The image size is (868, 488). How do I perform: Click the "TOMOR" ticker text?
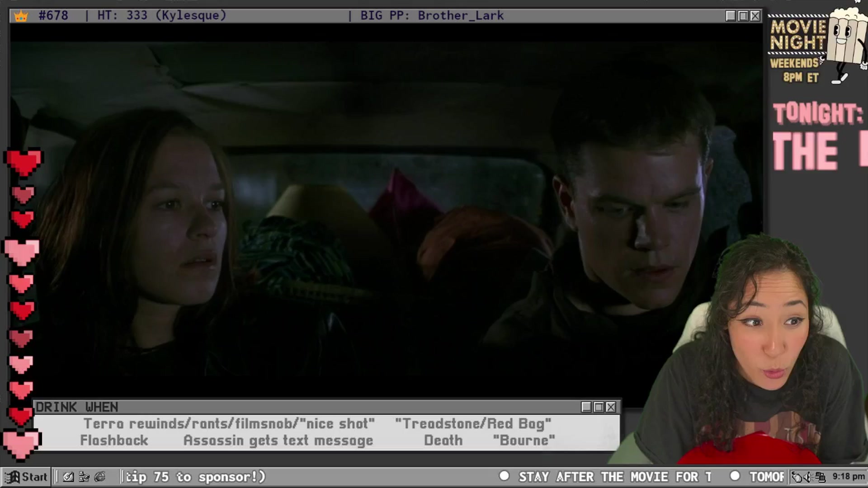pos(767,477)
